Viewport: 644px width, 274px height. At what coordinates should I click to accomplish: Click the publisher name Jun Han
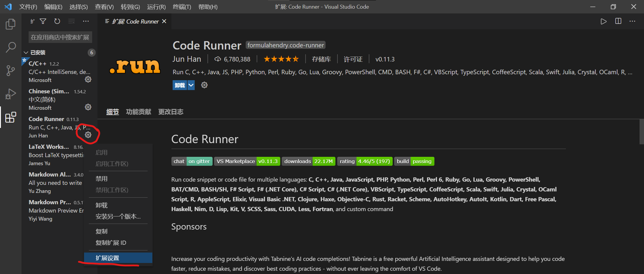[187, 59]
